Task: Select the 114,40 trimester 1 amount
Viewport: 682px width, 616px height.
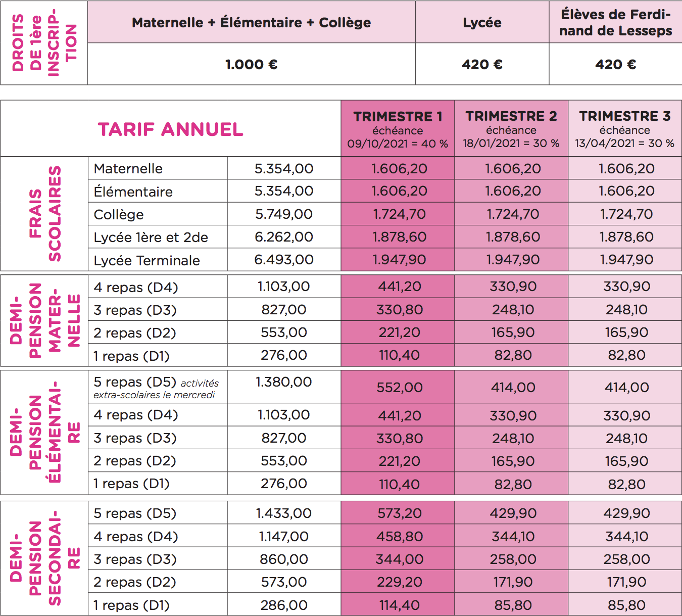Action: (399, 605)
